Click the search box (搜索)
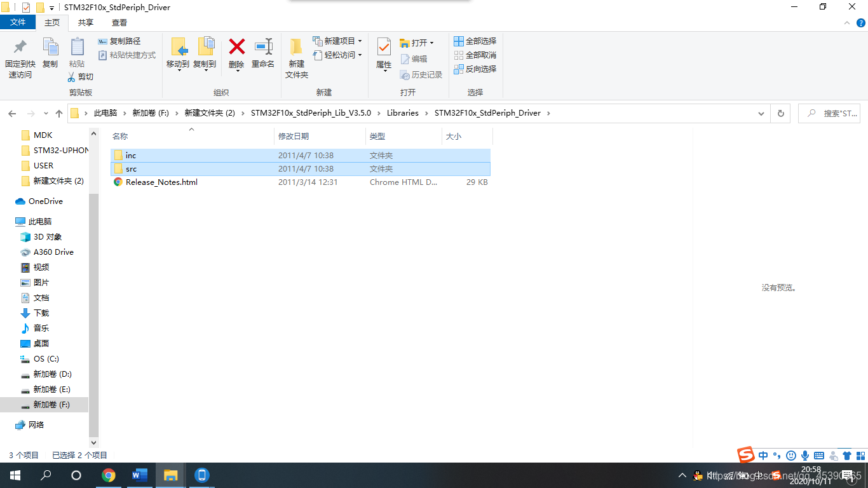The image size is (868, 488). click(829, 114)
